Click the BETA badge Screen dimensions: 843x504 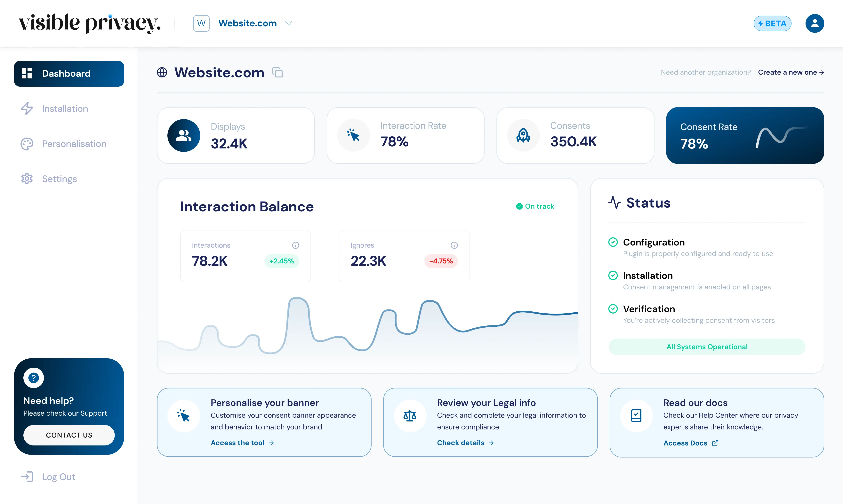tap(772, 23)
